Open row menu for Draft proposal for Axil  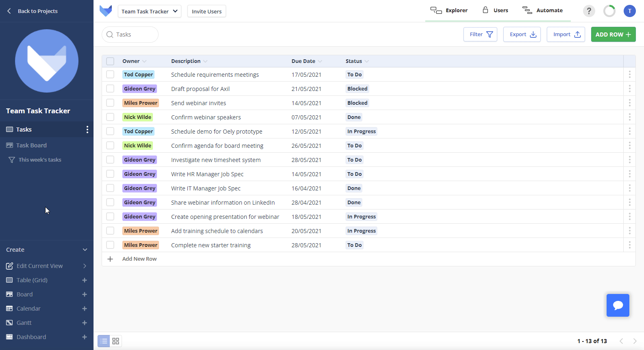pyautogui.click(x=629, y=89)
